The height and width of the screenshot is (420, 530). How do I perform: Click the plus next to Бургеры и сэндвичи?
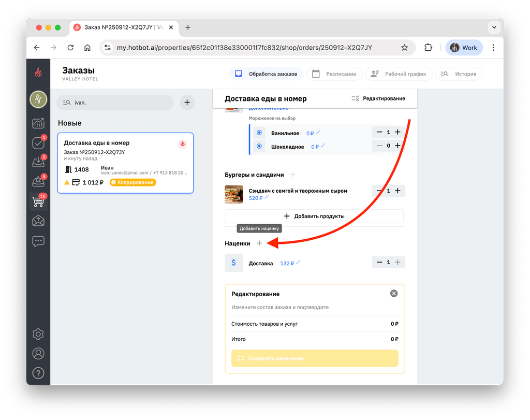click(x=293, y=175)
